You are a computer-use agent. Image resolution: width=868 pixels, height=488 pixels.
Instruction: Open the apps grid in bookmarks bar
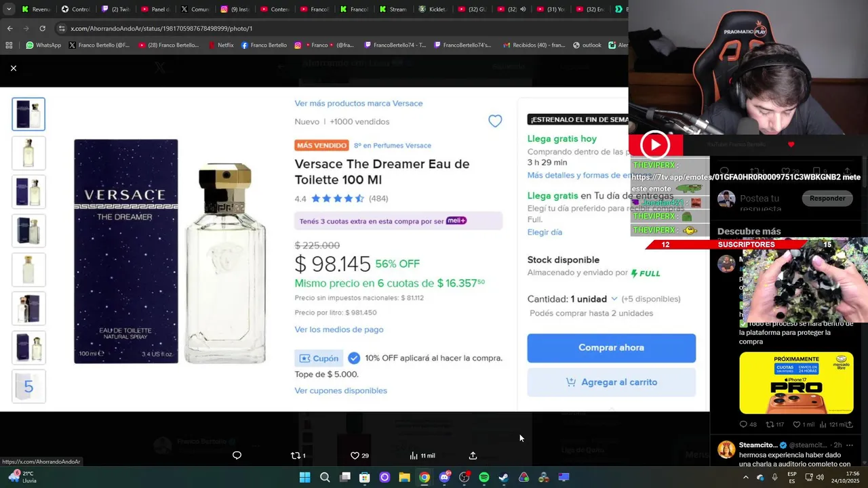pos(9,45)
